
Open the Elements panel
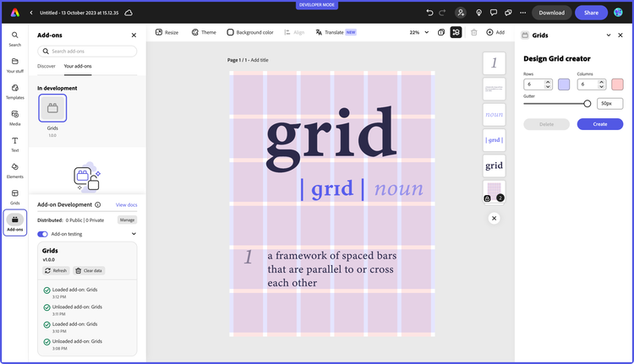[x=15, y=170]
